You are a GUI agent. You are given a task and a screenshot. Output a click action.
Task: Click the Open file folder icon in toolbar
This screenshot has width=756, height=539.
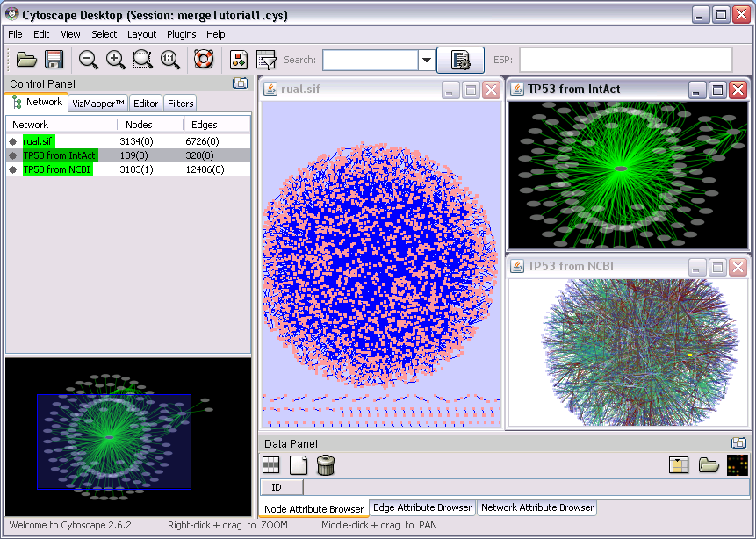26,60
